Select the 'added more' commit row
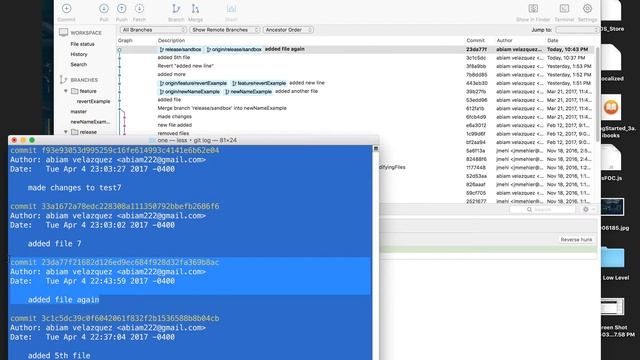Viewport: 640px width, 360px height. coord(355,75)
